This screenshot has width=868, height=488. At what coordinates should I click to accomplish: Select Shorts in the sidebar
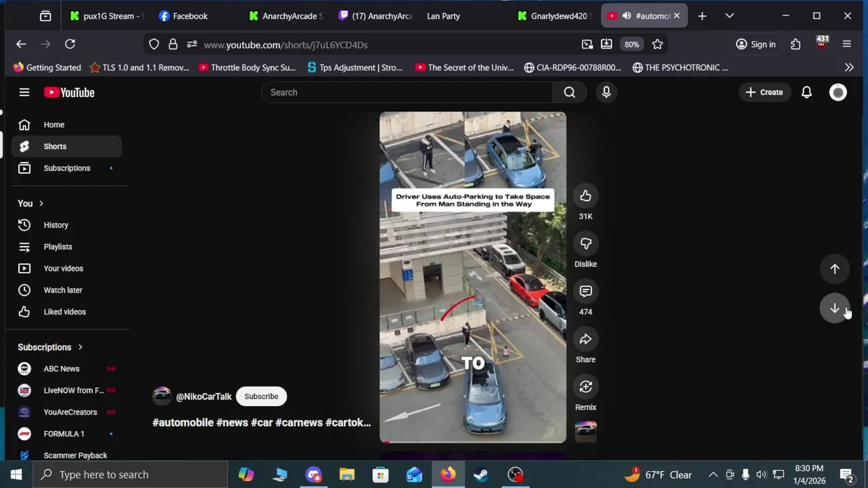pyautogui.click(x=66, y=146)
